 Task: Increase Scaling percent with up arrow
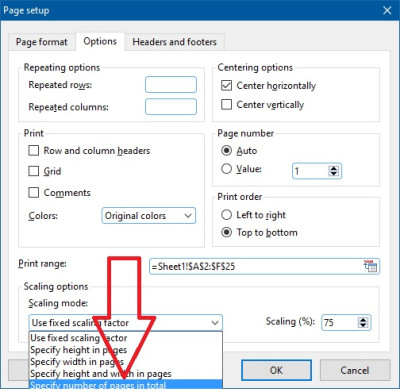point(363,320)
